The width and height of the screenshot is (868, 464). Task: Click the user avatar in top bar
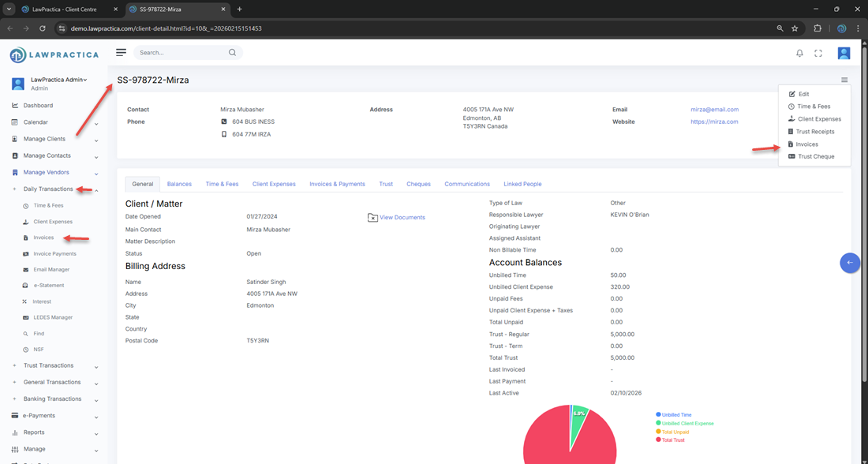tap(844, 53)
